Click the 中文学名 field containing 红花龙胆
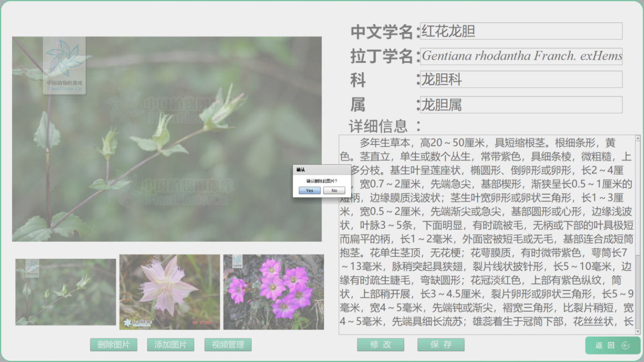Image resolution: width=644 pixels, height=362 pixels. coord(521,31)
